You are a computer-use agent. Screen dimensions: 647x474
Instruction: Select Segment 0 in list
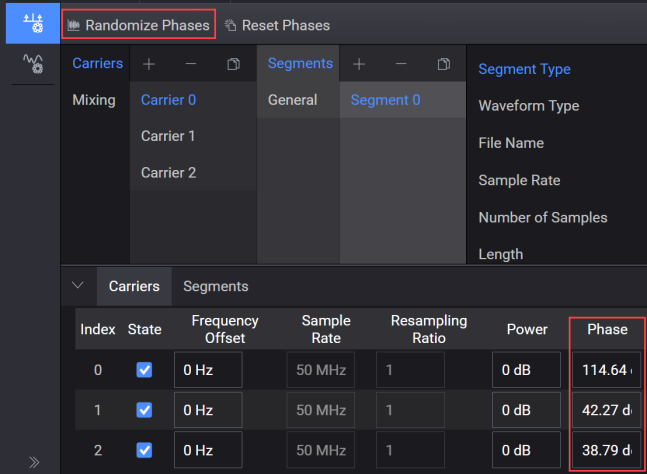403,100
